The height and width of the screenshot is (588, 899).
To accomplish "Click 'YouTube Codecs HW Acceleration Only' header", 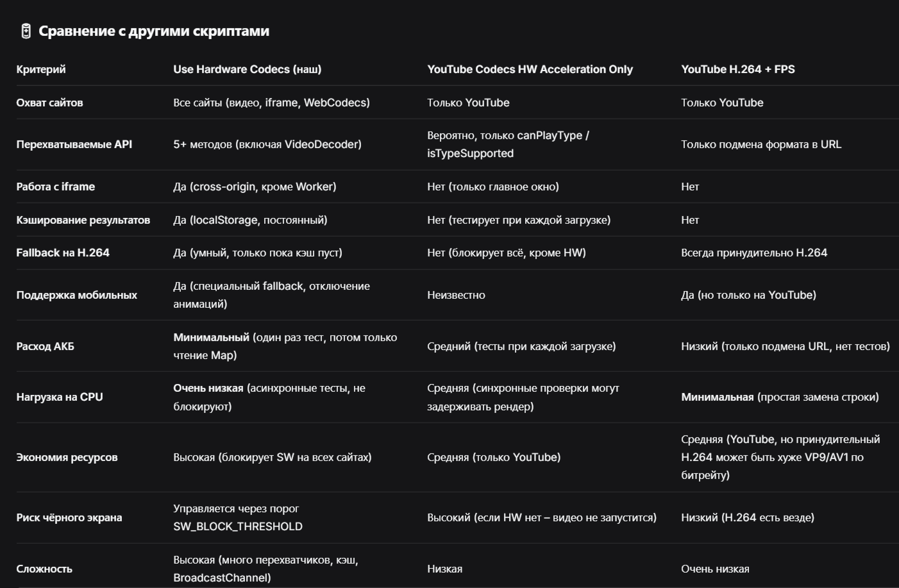I will (530, 69).
